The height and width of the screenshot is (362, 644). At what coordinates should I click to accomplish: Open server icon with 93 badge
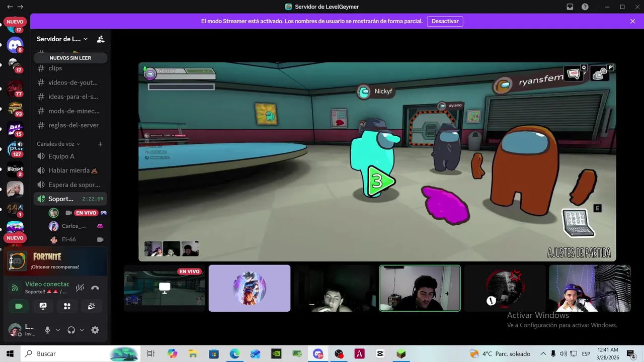tap(15, 109)
